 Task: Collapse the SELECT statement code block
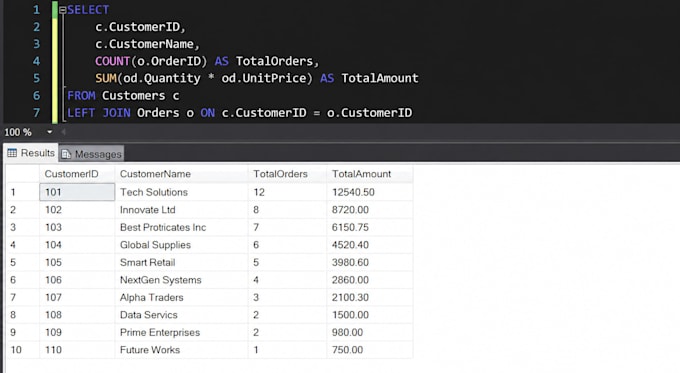(x=62, y=10)
